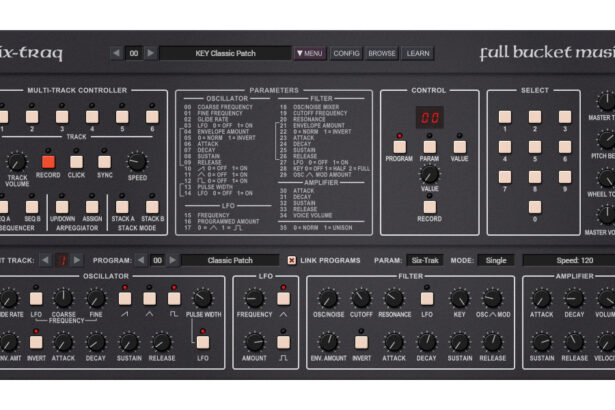Toggle pulse width LFO button
615x410 pixels.
point(203,342)
